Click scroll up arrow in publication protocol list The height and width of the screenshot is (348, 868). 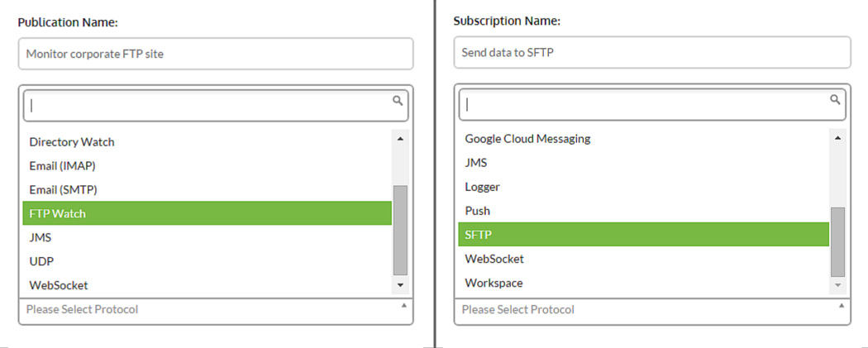pos(400,139)
